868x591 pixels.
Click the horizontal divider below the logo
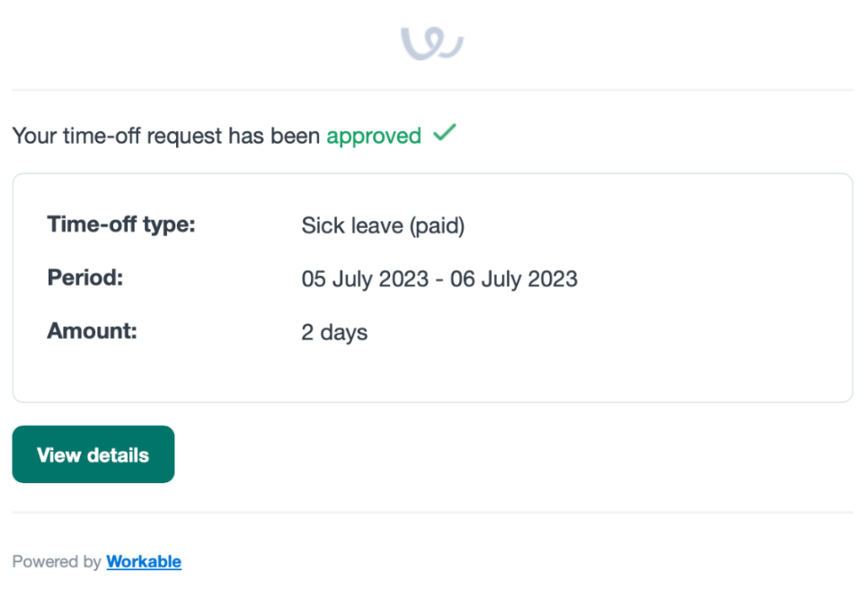tap(431, 90)
